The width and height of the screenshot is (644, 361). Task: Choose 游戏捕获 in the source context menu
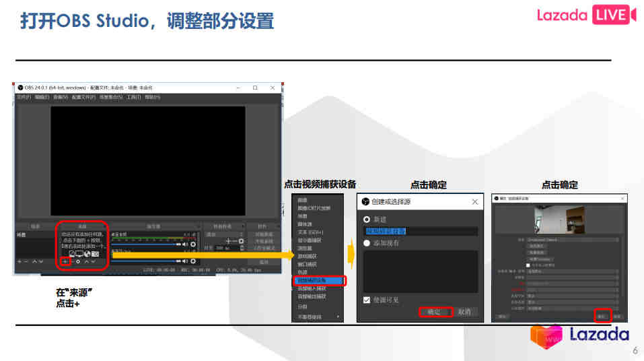pos(308,256)
